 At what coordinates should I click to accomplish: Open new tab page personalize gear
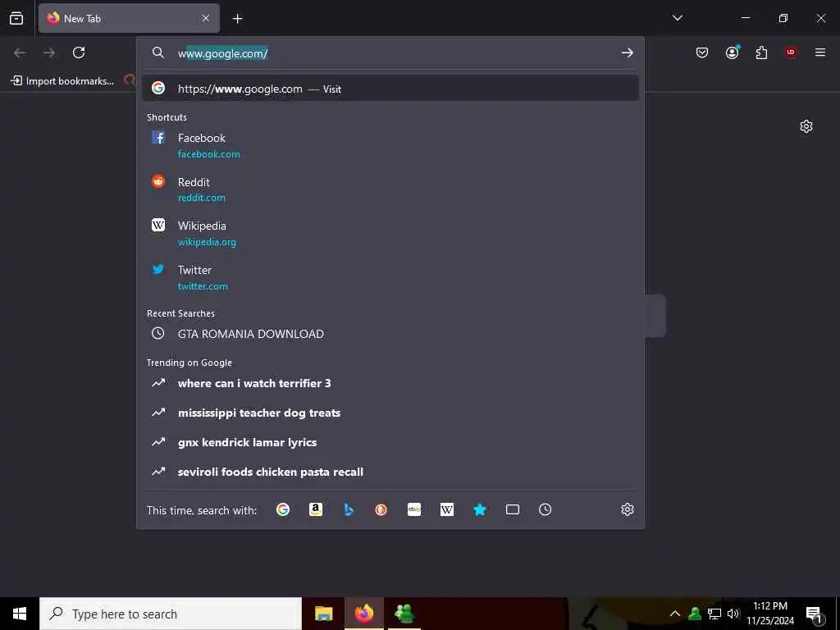(806, 126)
